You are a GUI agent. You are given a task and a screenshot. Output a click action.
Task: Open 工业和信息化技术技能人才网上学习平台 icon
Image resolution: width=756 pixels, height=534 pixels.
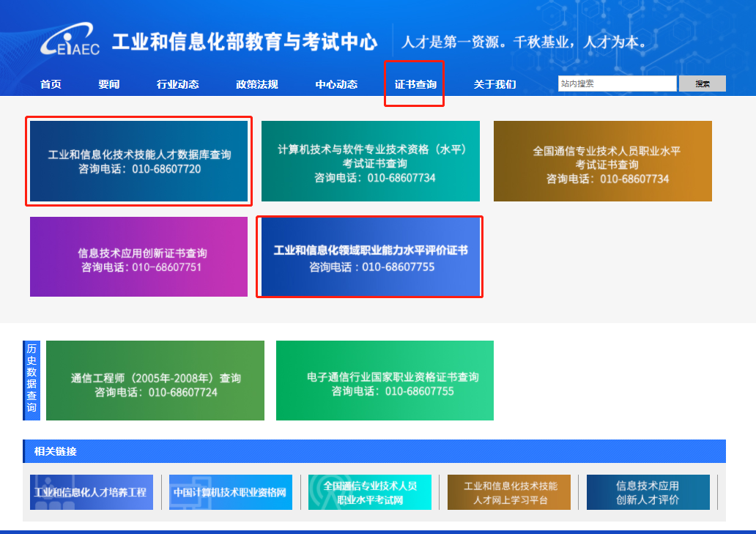pos(508,492)
